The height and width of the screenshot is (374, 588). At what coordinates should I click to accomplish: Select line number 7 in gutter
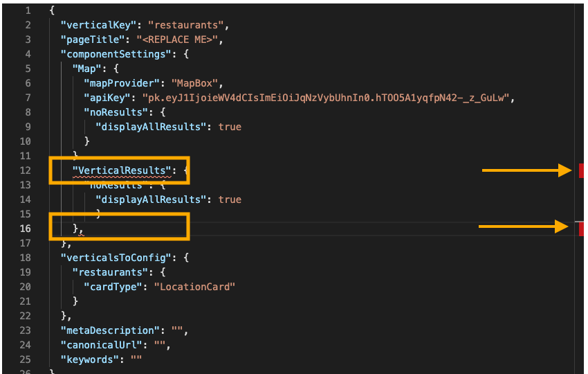point(28,98)
